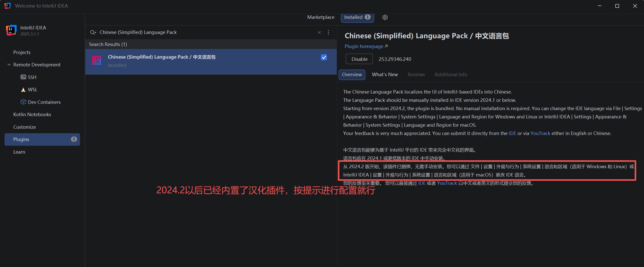Click the search magnifier icon in plugin search
Screen dimensions: 644x267
93,32
